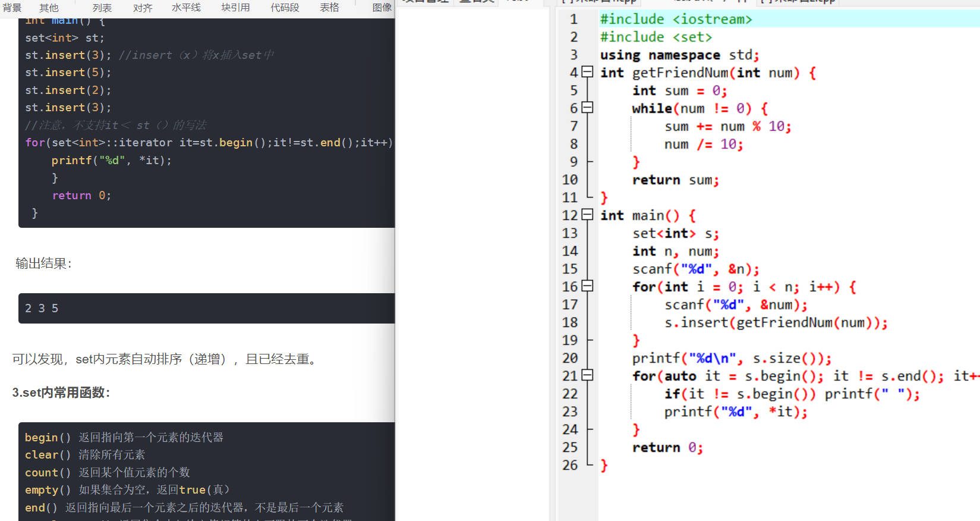Collapse the while loop fold at line 6

[587, 108]
